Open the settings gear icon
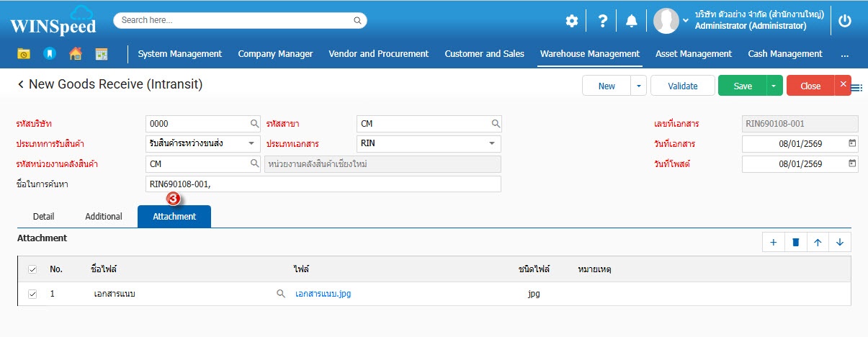The image size is (868, 337). (571, 21)
